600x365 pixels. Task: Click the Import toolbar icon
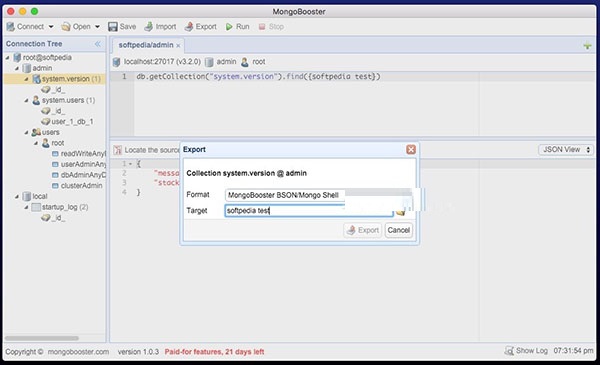point(148,26)
